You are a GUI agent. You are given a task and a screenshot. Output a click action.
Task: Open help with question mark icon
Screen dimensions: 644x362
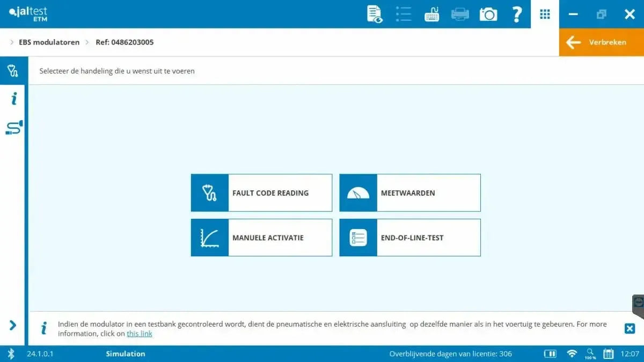pyautogui.click(x=517, y=14)
